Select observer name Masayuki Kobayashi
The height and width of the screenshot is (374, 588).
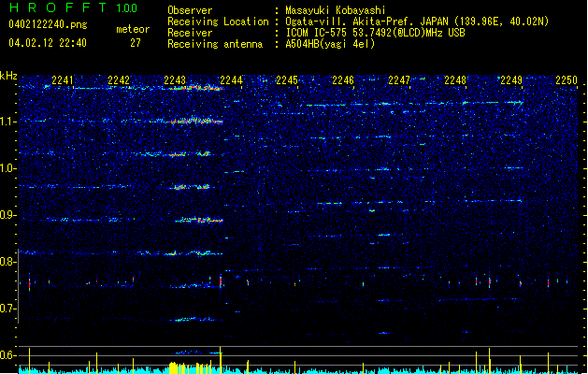[336, 10]
